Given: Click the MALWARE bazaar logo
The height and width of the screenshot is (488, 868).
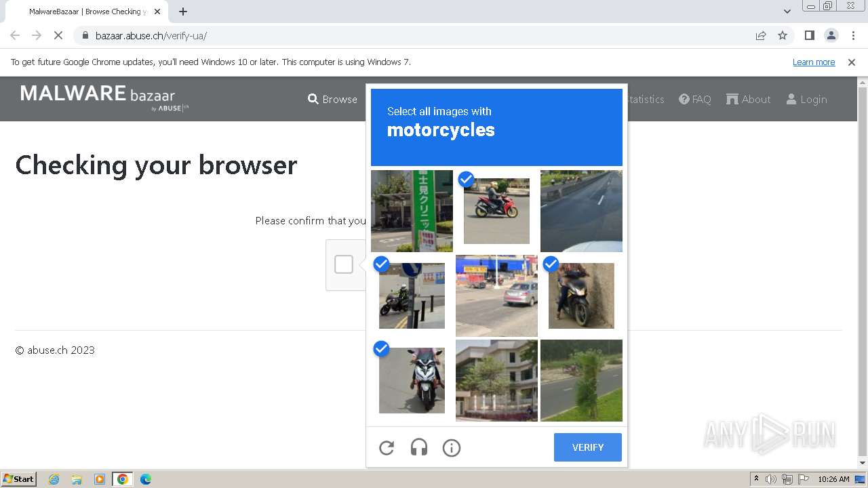Looking at the screenshot, I should tap(105, 97).
